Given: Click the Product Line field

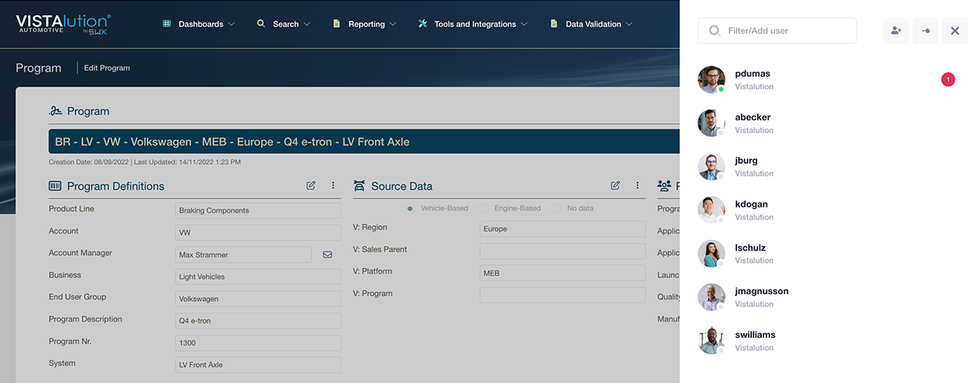Looking at the screenshot, I should (259, 211).
